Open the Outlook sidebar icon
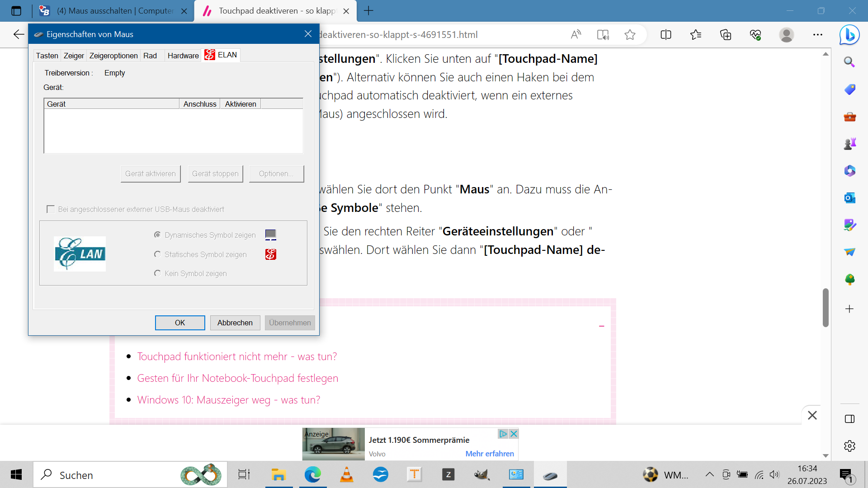 click(x=849, y=198)
